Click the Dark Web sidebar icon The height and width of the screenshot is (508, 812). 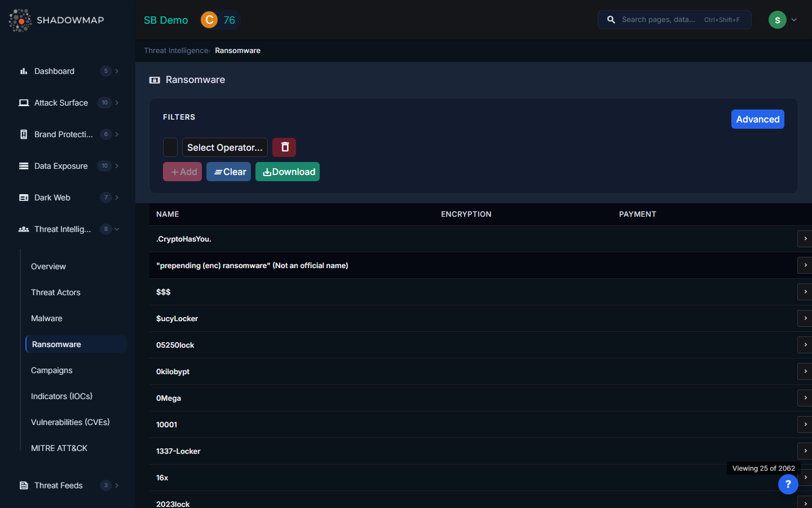pyautogui.click(x=24, y=198)
